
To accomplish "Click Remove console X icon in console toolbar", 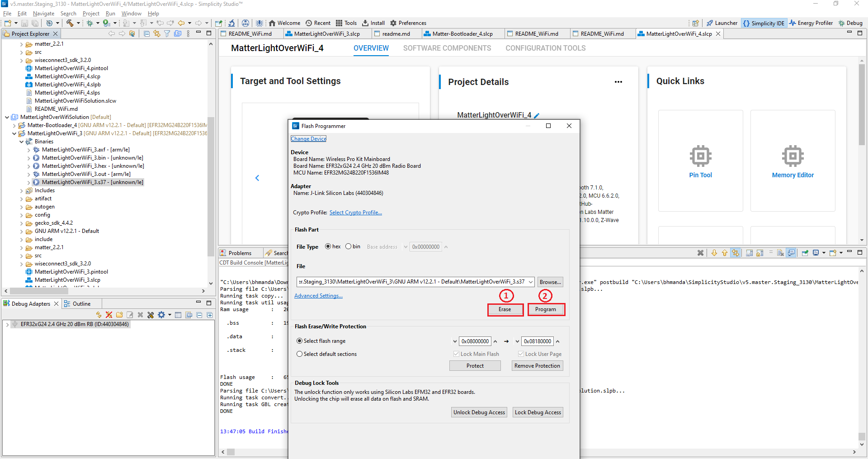I will tap(700, 253).
